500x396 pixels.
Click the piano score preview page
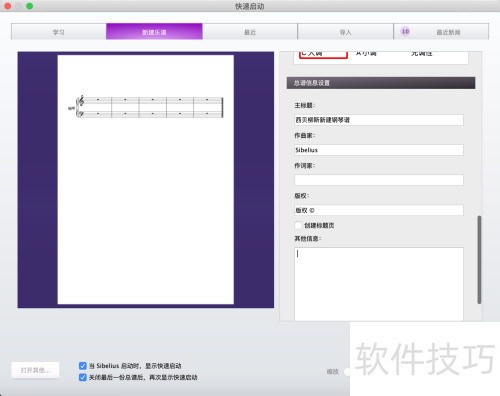pos(146,180)
